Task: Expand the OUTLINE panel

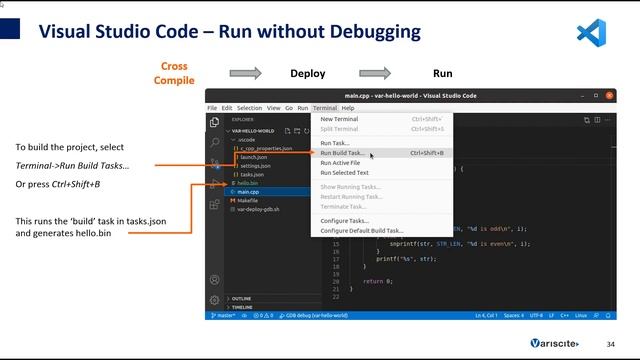Action: [x=240, y=299]
